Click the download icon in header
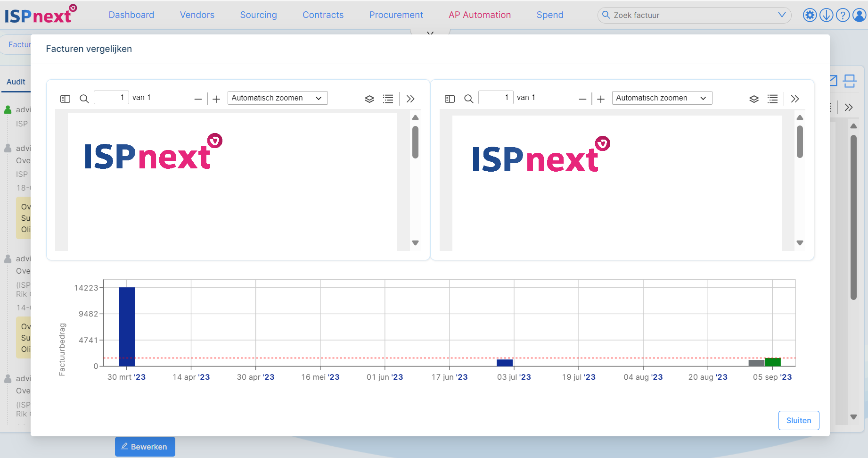Screen dimensions: 868x458 click(x=826, y=15)
